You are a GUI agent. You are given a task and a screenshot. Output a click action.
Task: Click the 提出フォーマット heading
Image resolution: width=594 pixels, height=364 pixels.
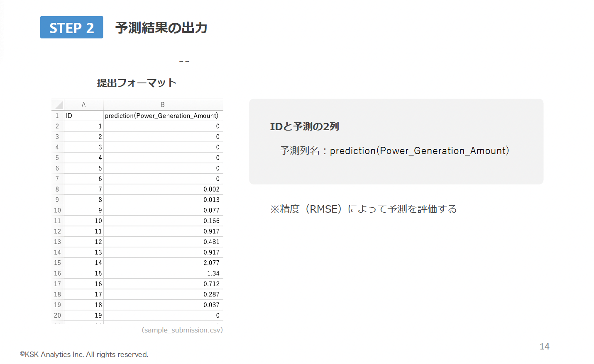pyautogui.click(x=137, y=83)
